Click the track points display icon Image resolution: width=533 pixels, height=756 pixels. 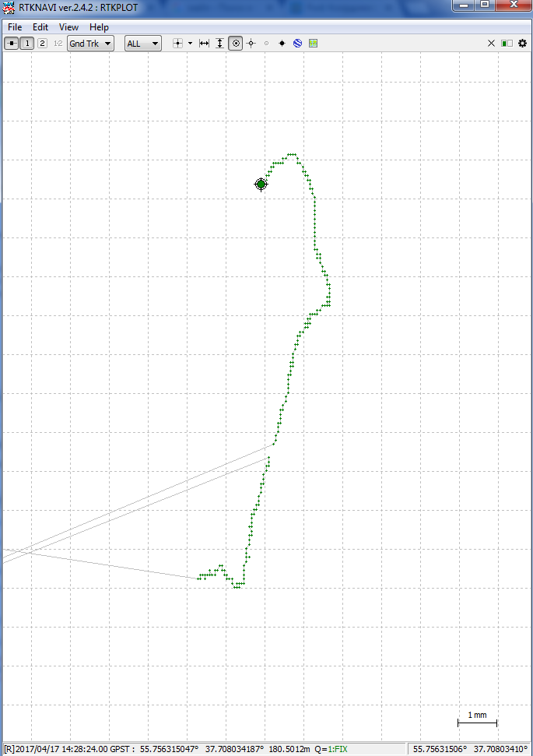177,44
